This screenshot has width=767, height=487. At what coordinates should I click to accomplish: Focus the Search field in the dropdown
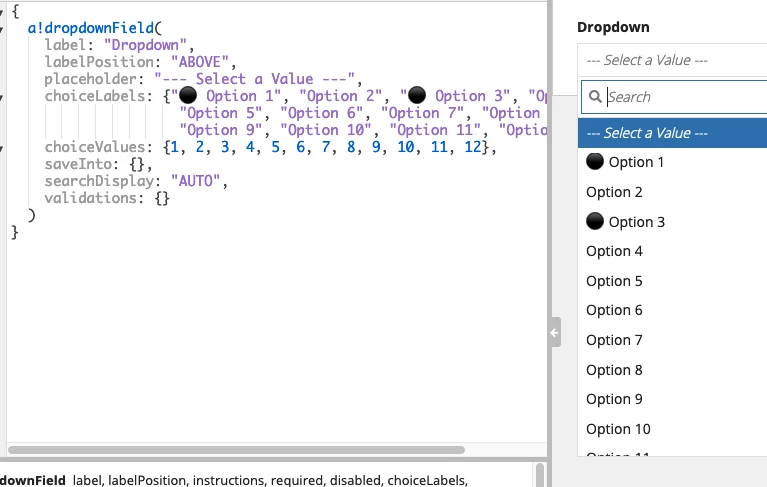click(x=675, y=97)
